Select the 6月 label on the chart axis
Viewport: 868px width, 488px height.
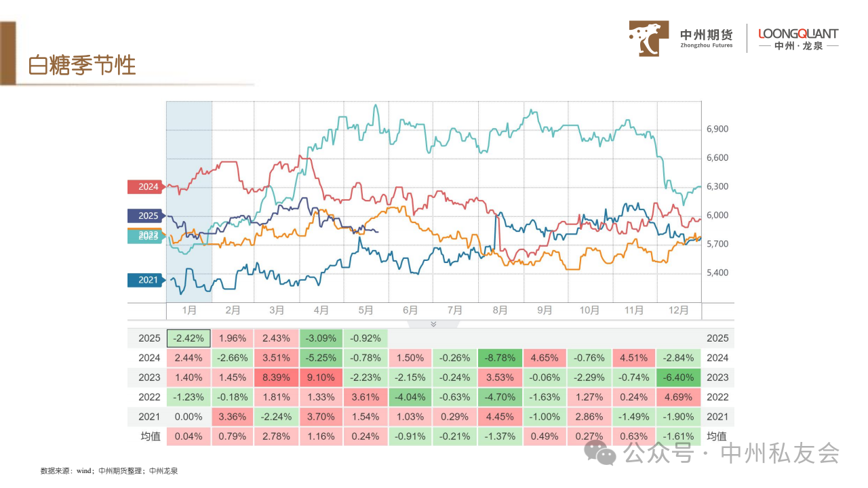click(410, 310)
